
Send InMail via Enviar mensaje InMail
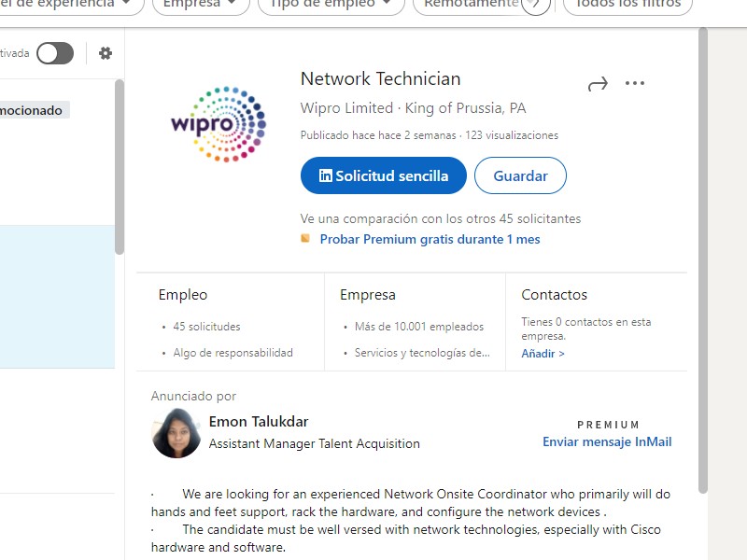pos(607,441)
